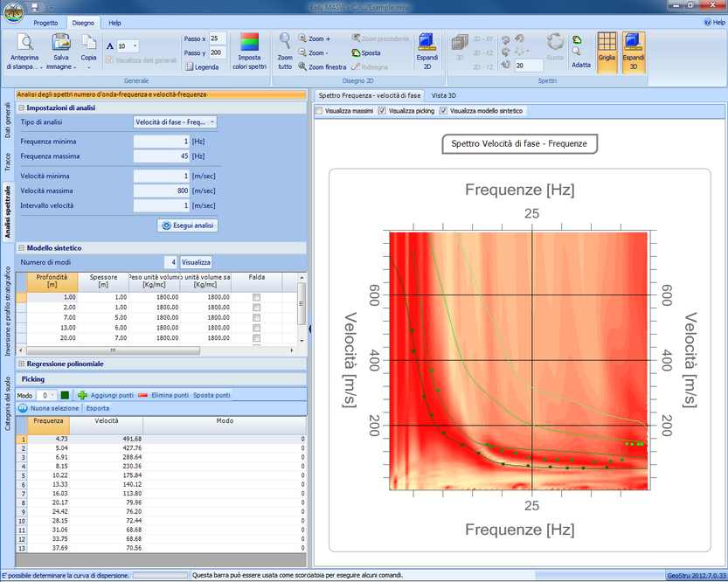Image resolution: width=728 pixels, height=582 pixels.
Task: Click the green Aggiungi punti plus icon
Action: [83, 395]
